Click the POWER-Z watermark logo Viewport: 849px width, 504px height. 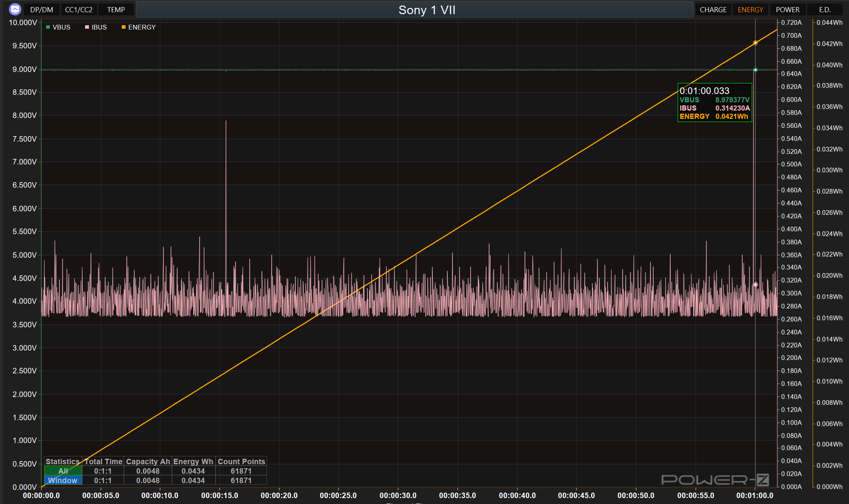(715, 480)
